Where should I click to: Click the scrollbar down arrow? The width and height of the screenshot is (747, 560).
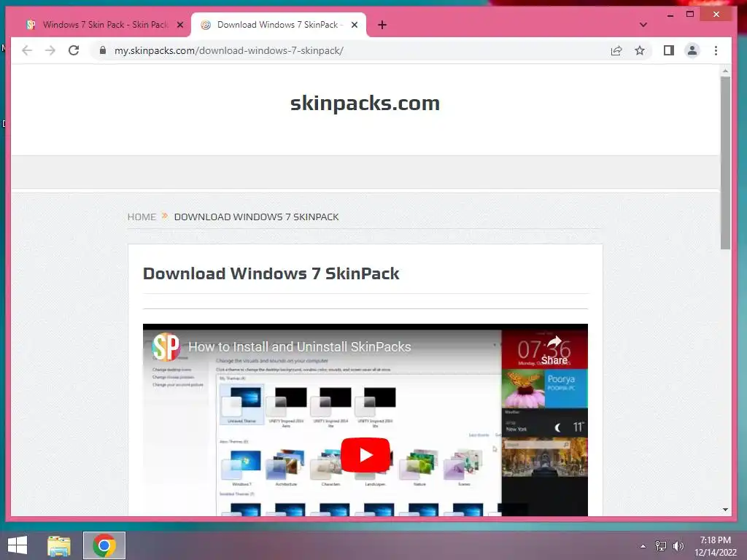tap(725, 510)
